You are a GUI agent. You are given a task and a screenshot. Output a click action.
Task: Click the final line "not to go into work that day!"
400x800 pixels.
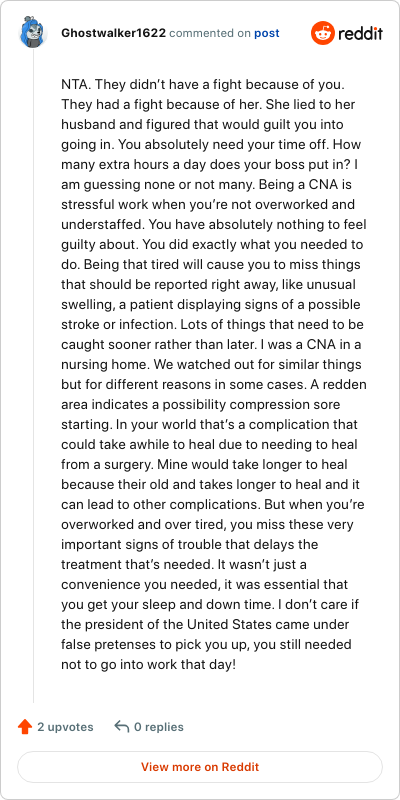click(x=148, y=664)
